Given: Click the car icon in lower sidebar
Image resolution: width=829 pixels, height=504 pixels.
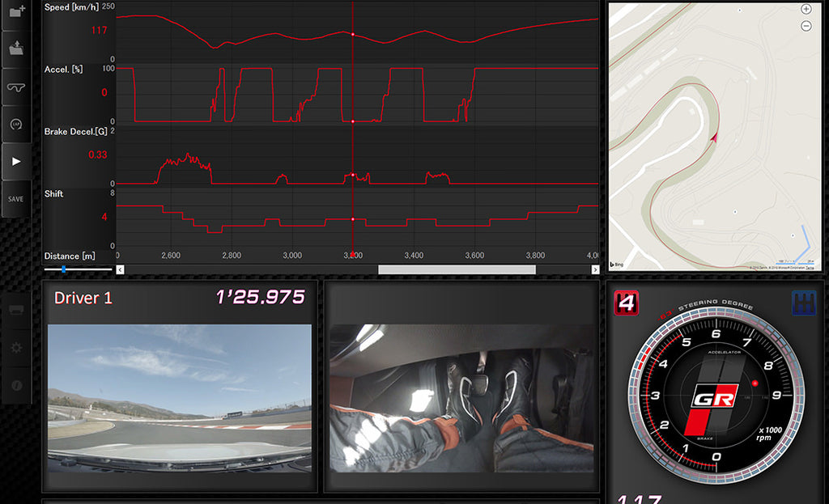Looking at the screenshot, I should [16, 309].
